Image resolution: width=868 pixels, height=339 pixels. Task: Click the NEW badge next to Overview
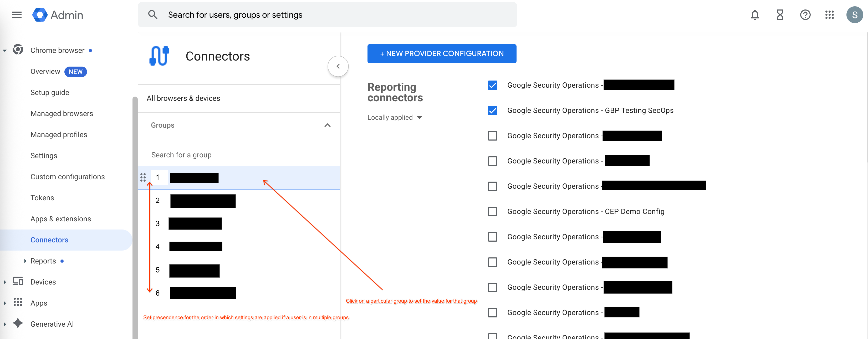tap(75, 72)
